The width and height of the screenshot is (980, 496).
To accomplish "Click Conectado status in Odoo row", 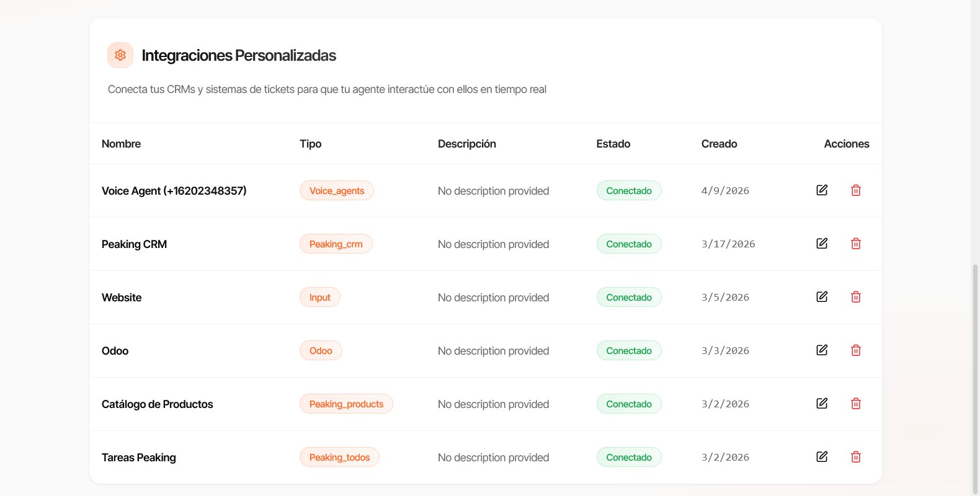I will [629, 350].
